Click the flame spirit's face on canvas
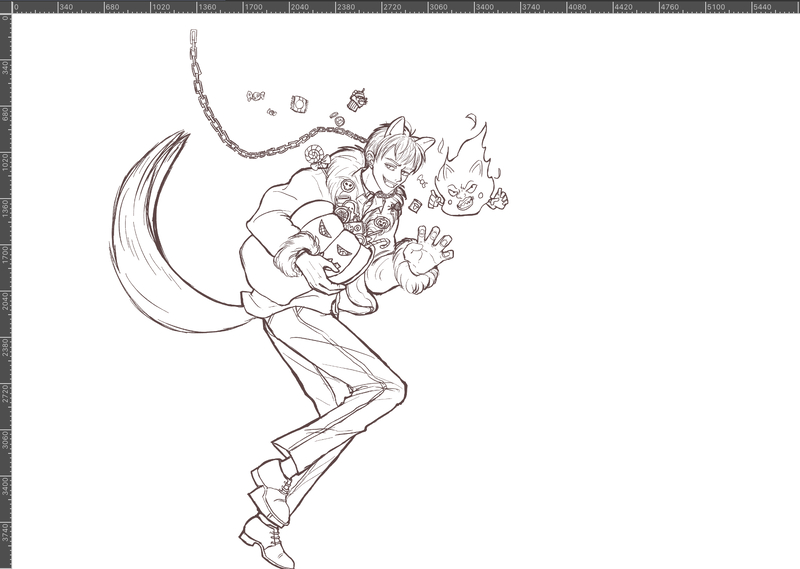The width and height of the screenshot is (800, 569). point(464,191)
